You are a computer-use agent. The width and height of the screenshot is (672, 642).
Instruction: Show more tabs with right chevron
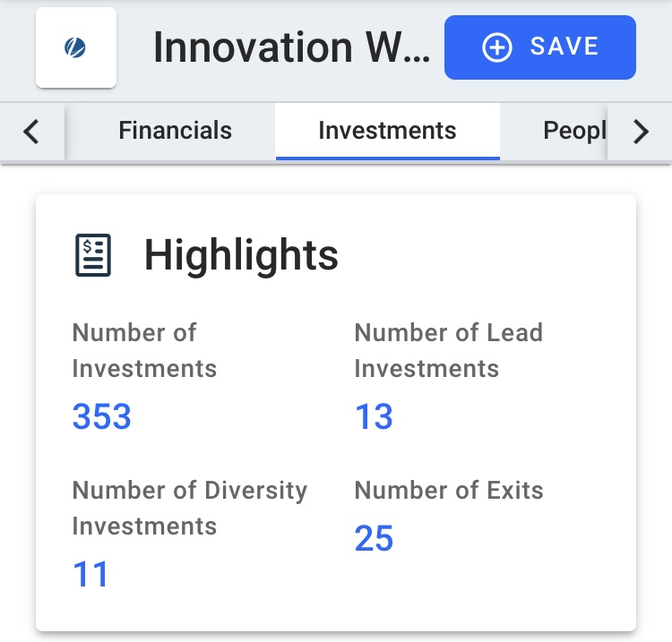tap(641, 132)
